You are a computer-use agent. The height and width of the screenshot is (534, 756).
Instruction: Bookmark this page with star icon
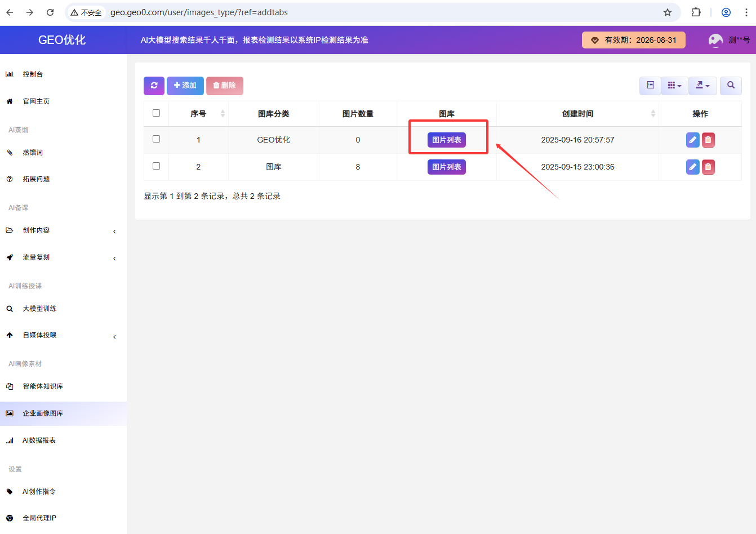pyautogui.click(x=668, y=12)
